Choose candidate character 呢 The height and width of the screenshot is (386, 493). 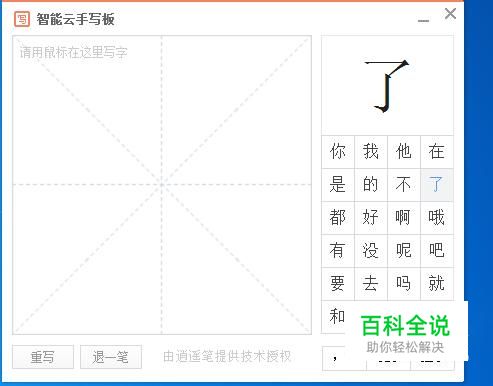pyautogui.click(x=404, y=251)
